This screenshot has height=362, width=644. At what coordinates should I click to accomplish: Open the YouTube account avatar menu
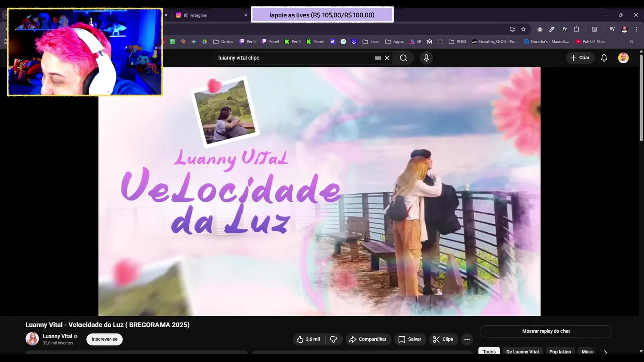coord(623,58)
